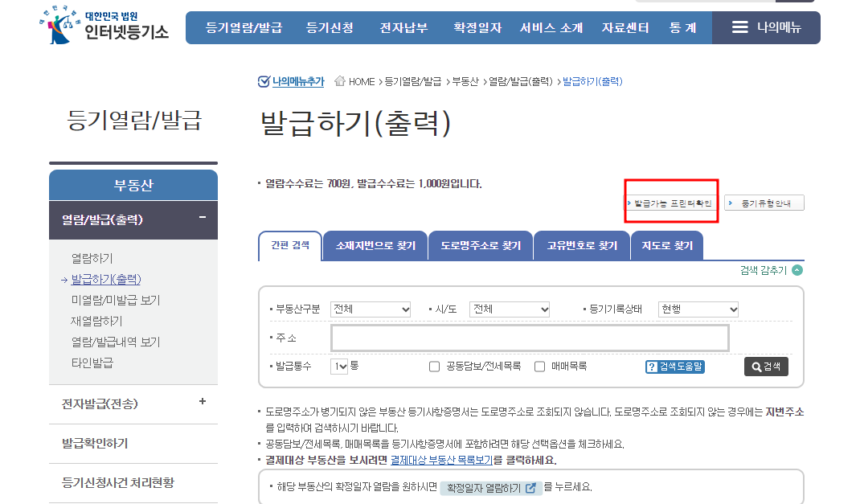Click 열람/발급(출력) in breadcrumb
Screen dimensions: 860x504
521,81
